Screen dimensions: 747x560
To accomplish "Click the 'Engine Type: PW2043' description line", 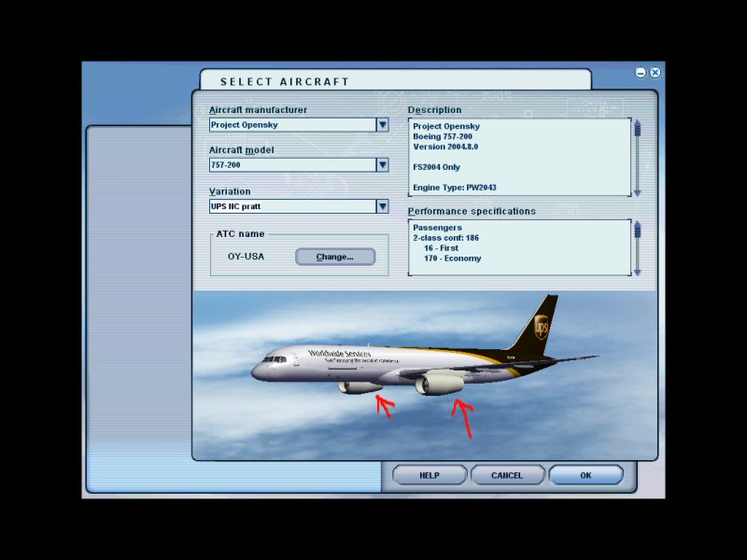I will point(455,188).
